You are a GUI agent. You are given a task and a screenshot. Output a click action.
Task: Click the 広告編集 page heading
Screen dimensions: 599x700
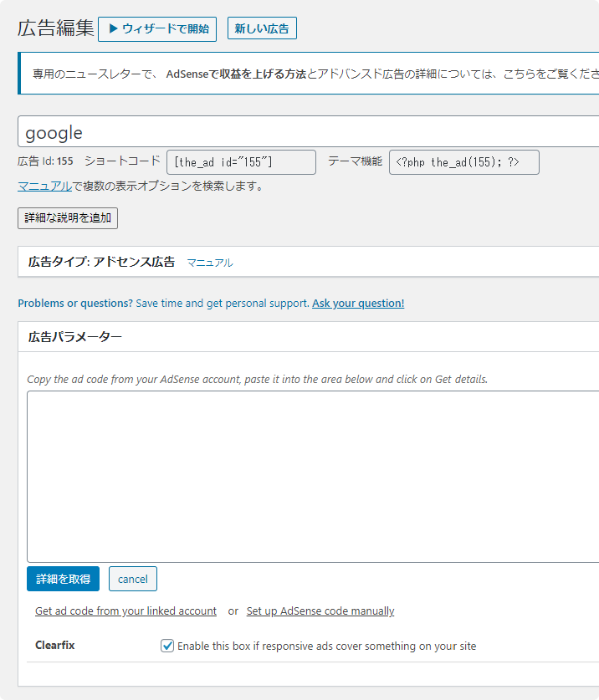point(56,28)
